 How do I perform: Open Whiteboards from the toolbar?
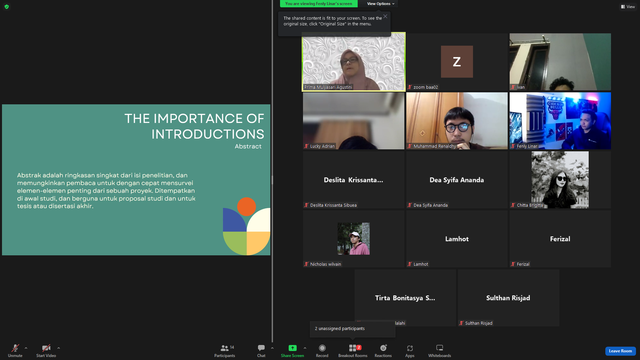tap(440, 350)
